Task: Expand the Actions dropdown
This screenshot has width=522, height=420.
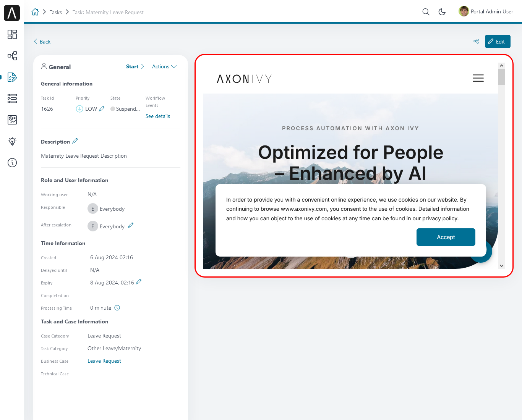Action: [x=164, y=66]
